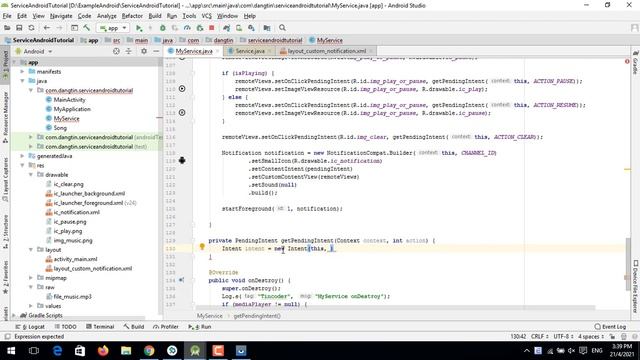Open the Event Log
This screenshot has height=360, width=640.
point(610,327)
